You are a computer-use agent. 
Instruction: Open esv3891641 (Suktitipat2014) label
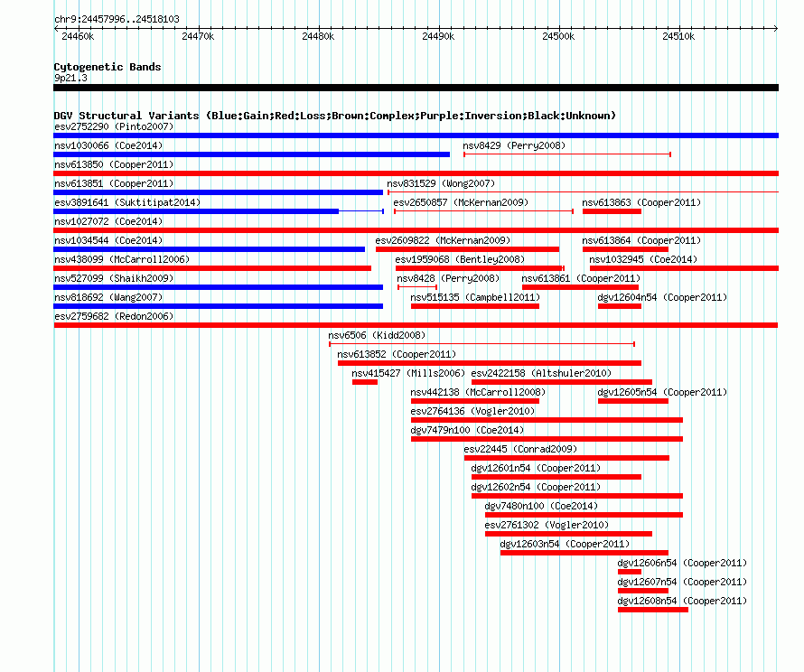(x=127, y=202)
